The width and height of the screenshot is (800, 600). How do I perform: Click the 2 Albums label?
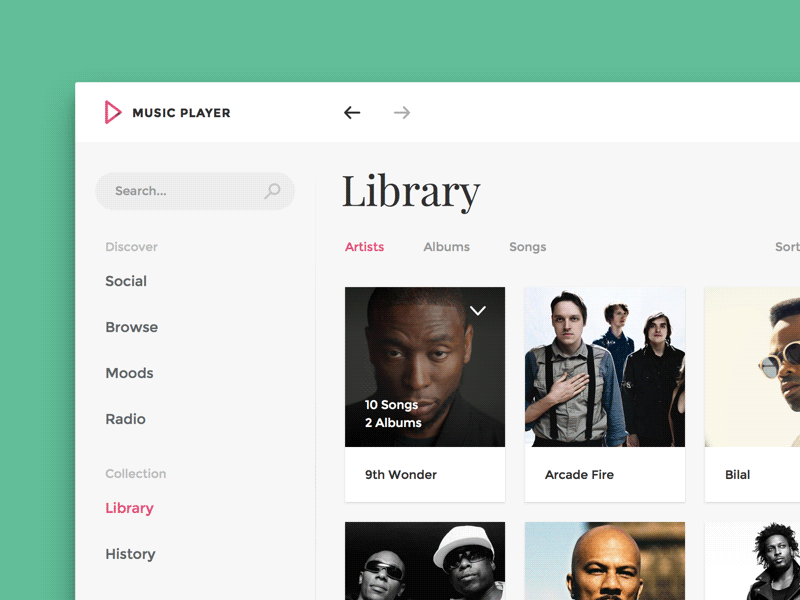[x=393, y=423]
